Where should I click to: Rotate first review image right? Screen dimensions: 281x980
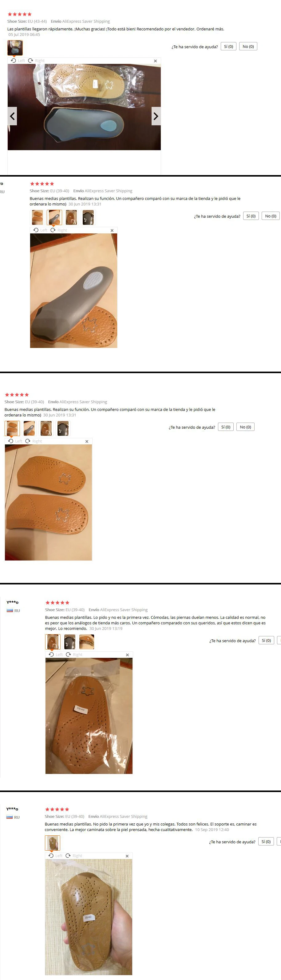[x=36, y=61]
